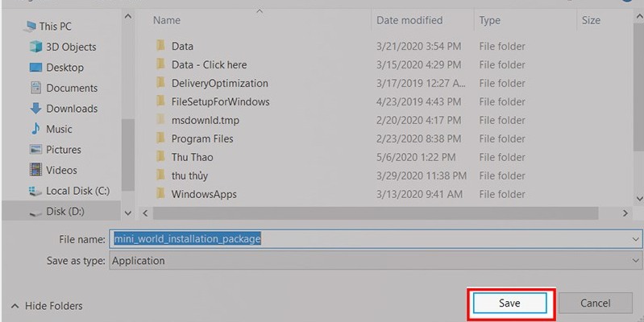Select the WindowsApps folder
The image size is (644, 322).
[x=204, y=194]
